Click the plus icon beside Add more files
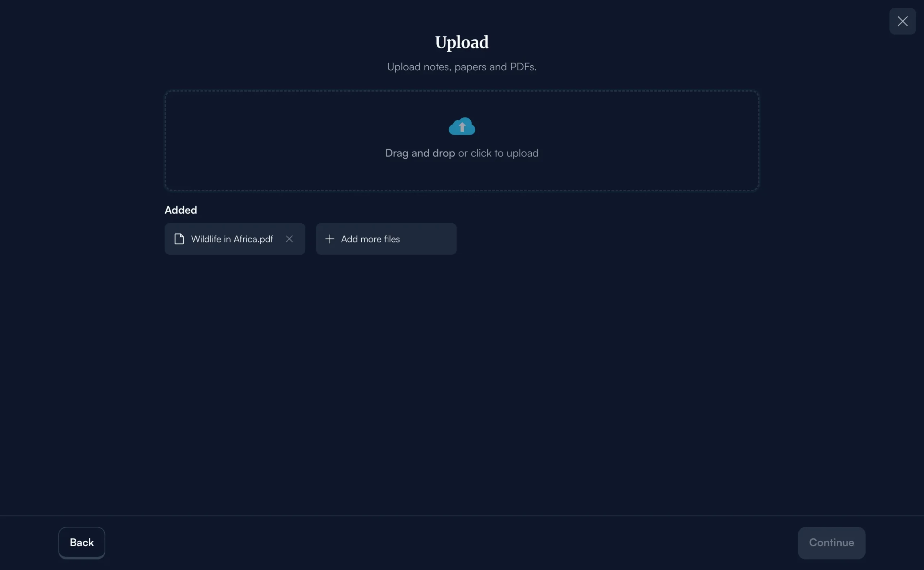 [x=330, y=239]
